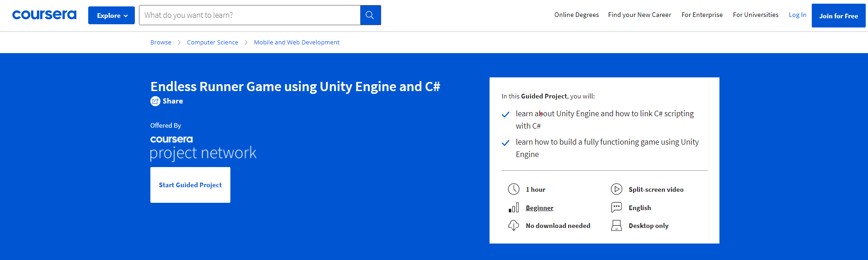This screenshot has height=260, width=868.
Task: Click the 'Offered By' text
Action: pos(165,125)
